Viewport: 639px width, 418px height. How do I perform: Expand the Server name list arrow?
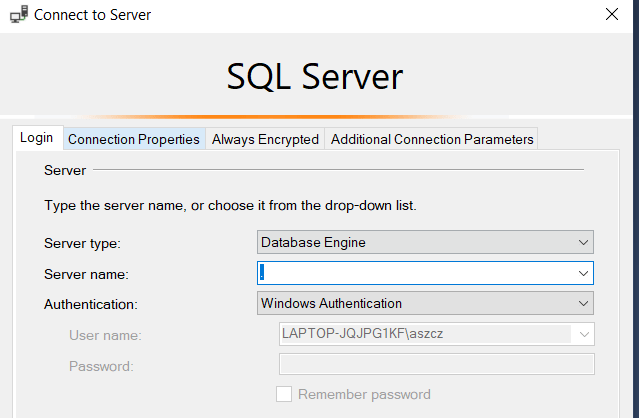pos(583,273)
